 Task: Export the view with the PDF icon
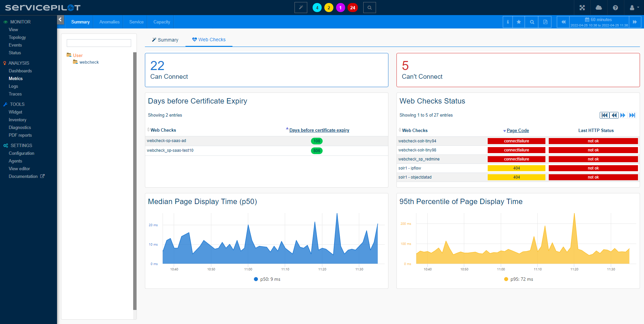tap(545, 22)
